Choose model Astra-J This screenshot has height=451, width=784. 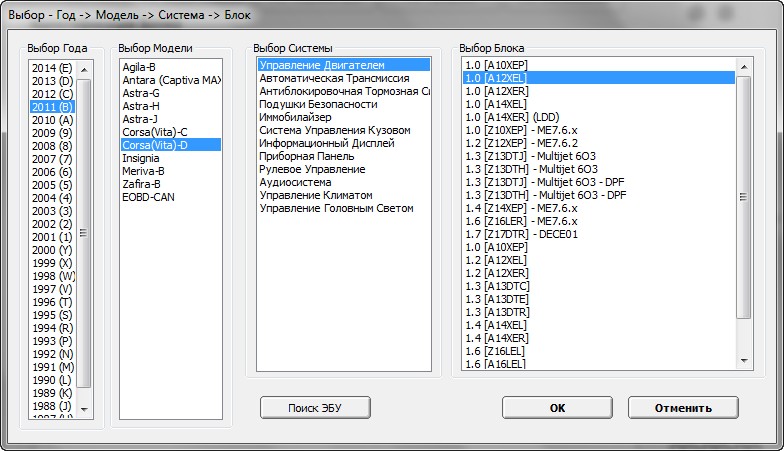170,119
